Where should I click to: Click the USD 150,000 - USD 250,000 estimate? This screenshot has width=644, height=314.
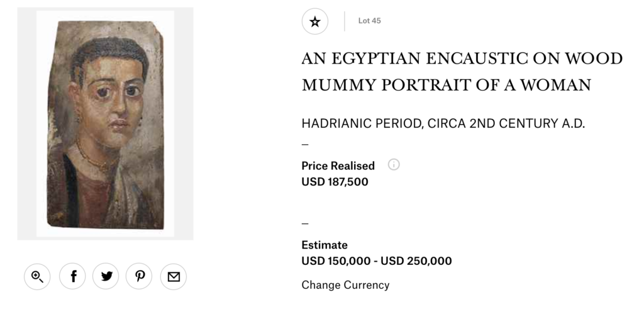[376, 261]
